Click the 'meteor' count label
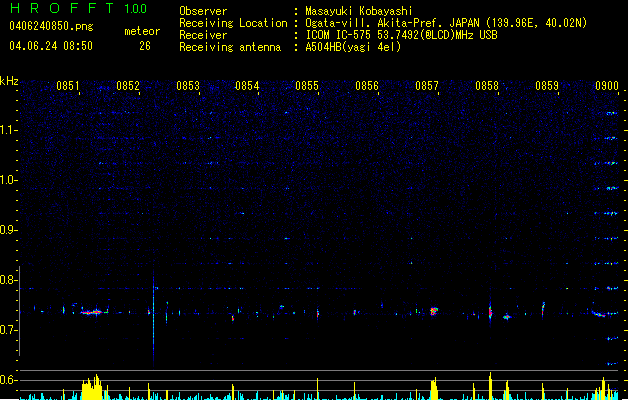Image resolution: width=629 pixels, height=400 pixels. click(142, 31)
